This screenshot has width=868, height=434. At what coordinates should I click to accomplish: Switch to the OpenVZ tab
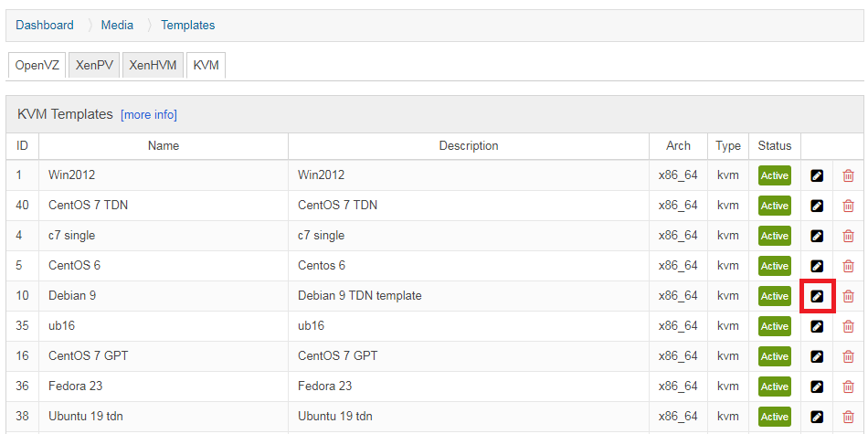coord(37,65)
